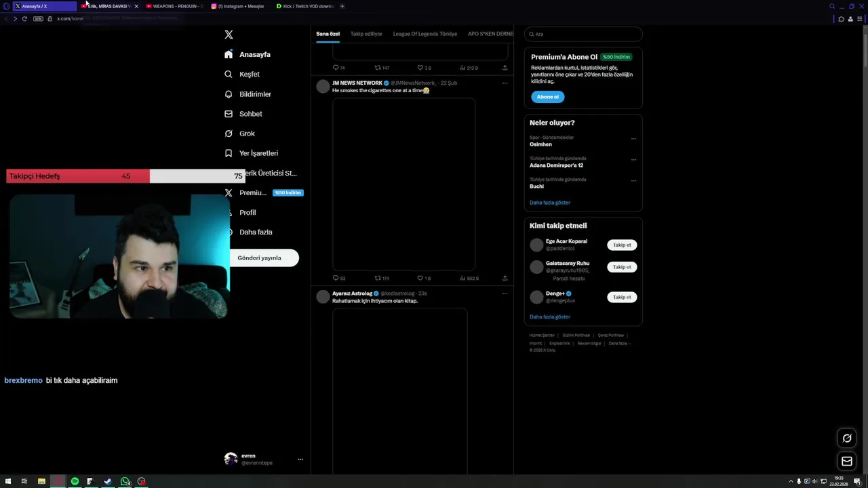868x488 pixels.
Task: Open options for Osimhen trend
Action: (633, 138)
